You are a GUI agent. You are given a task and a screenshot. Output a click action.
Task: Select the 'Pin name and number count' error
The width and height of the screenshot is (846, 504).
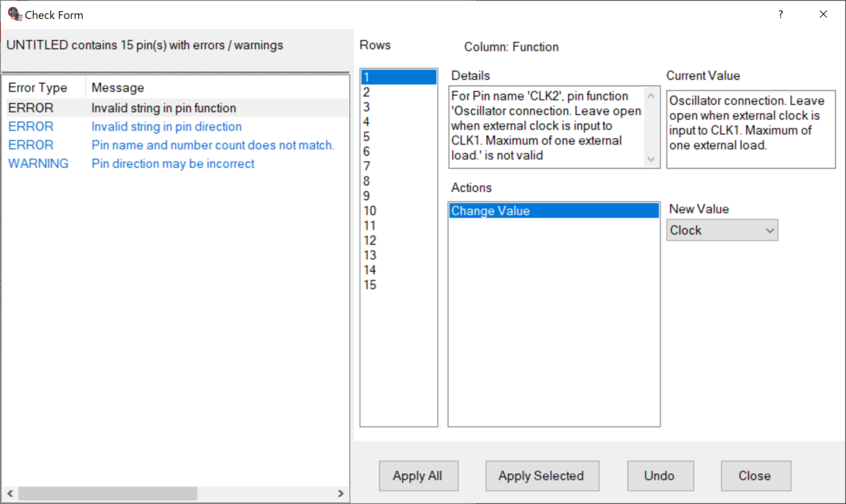coord(213,145)
